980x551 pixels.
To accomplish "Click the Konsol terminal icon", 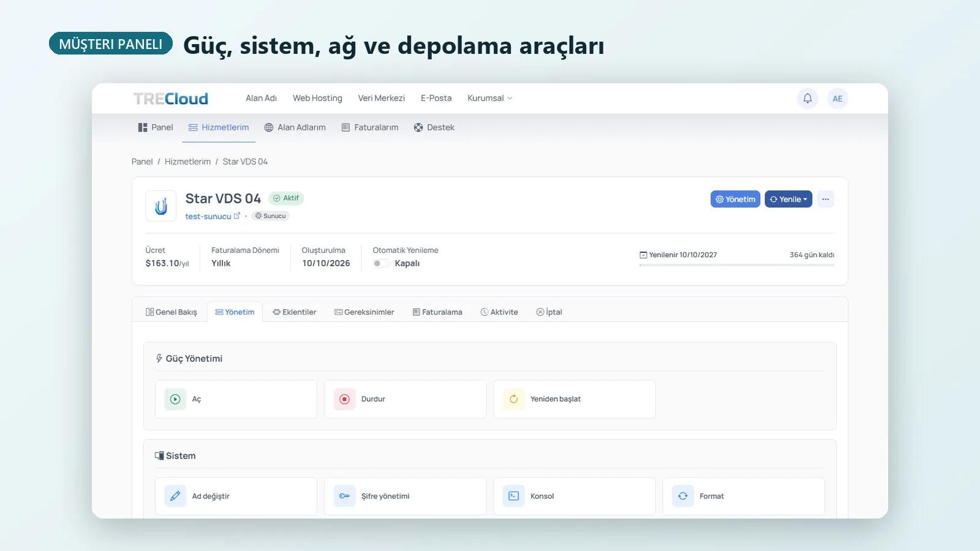I will point(513,496).
